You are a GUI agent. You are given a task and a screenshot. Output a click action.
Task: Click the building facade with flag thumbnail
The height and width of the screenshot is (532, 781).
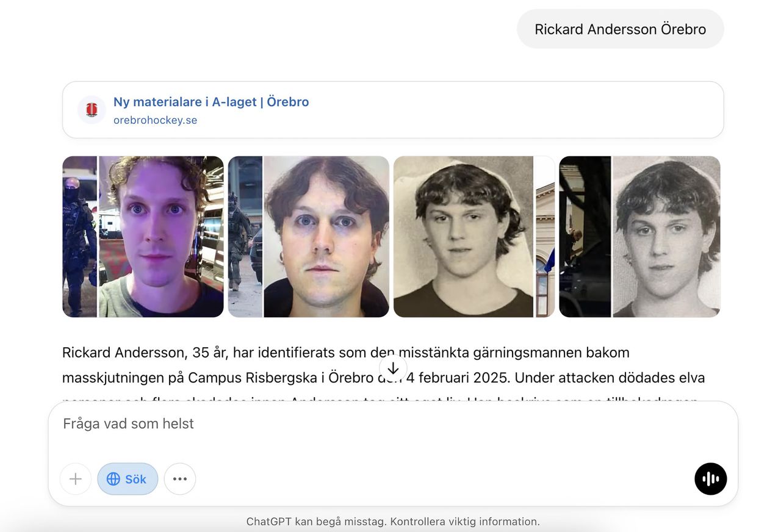pos(545,237)
